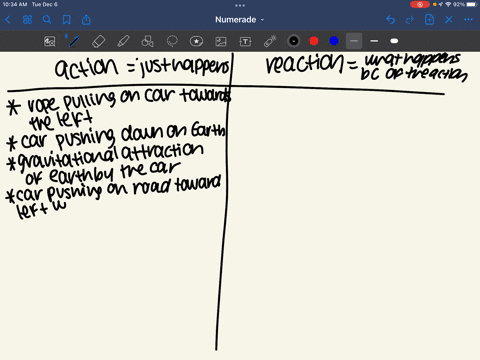Select the Highlighter tool
480x360 pixels.
123,41
